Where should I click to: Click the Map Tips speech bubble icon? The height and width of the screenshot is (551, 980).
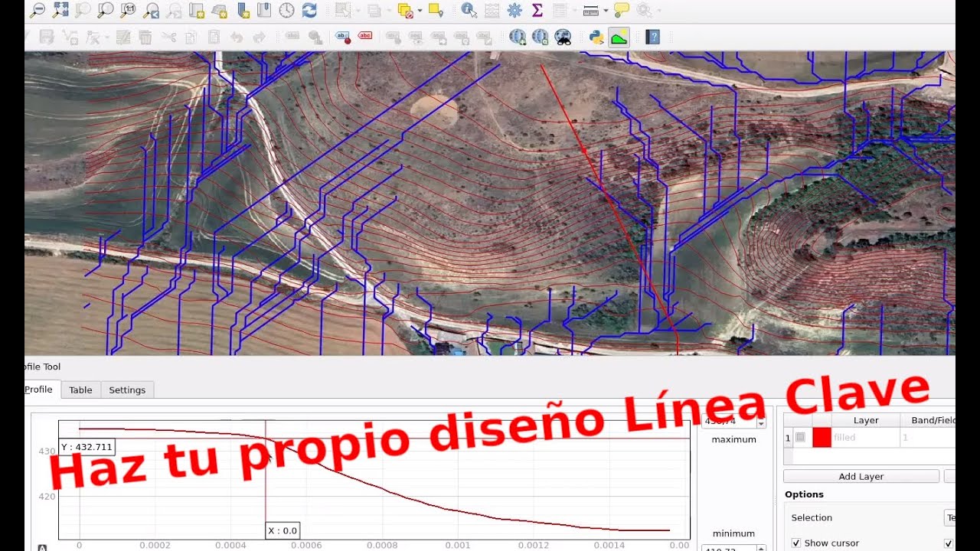tap(621, 10)
